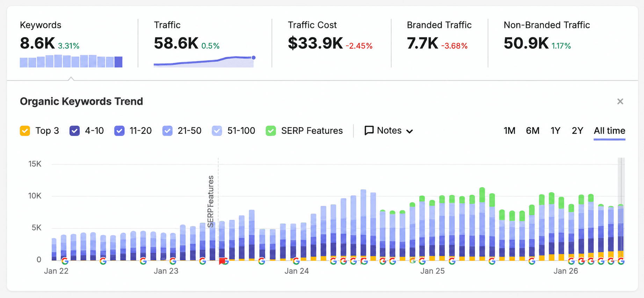Click the 0.5% traffic change
The image size is (644, 298).
pyautogui.click(x=210, y=46)
